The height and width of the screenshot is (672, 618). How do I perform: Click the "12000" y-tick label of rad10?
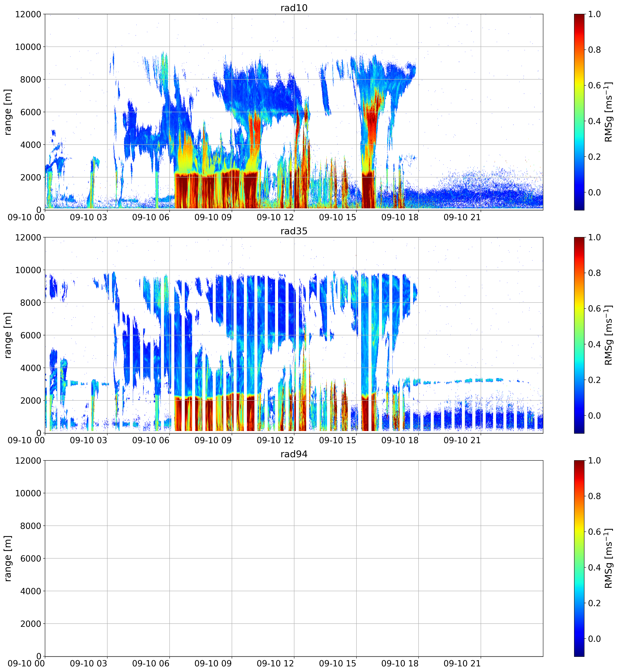pyautogui.click(x=28, y=14)
